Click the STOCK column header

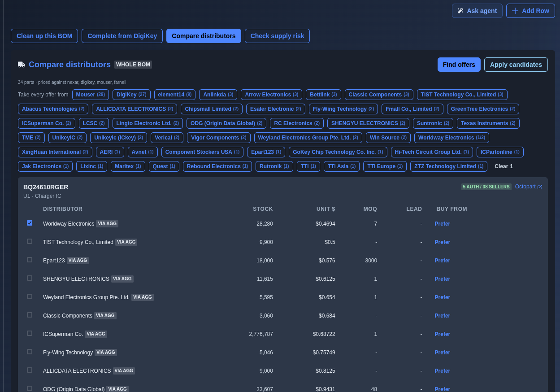coord(263,209)
